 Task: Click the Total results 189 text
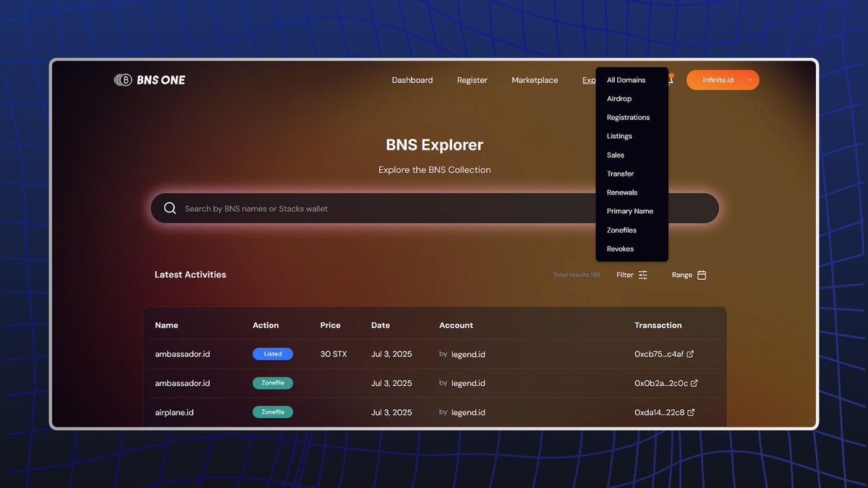tap(576, 275)
